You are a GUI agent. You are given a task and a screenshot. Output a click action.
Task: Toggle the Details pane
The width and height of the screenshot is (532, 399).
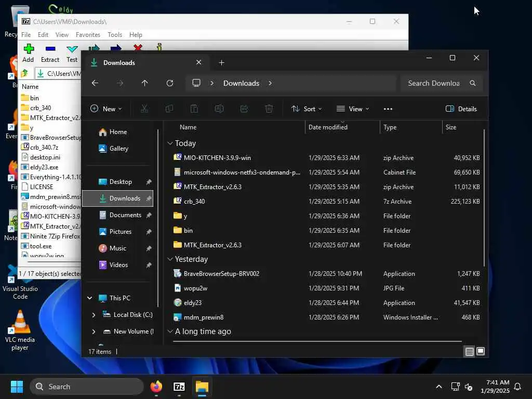(461, 109)
